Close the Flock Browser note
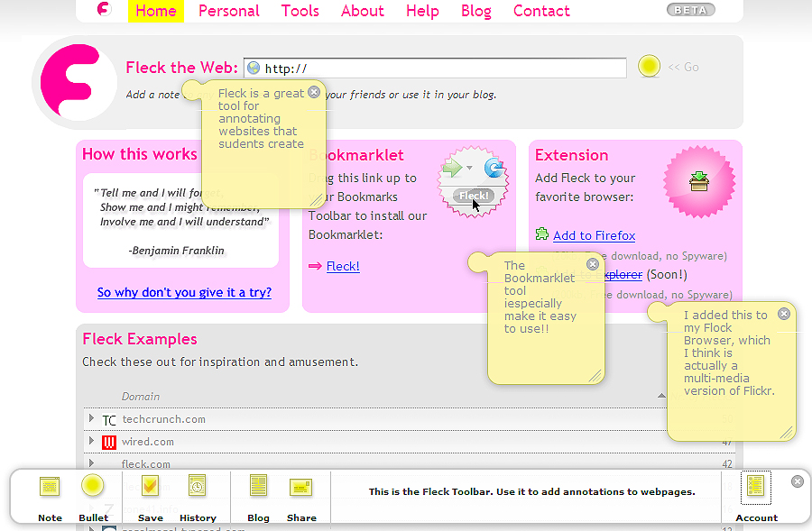The height and width of the screenshot is (531, 812). [x=784, y=314]
